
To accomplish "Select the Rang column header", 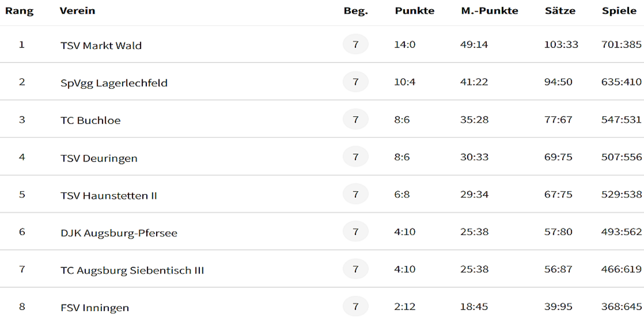I will (19, 11).
